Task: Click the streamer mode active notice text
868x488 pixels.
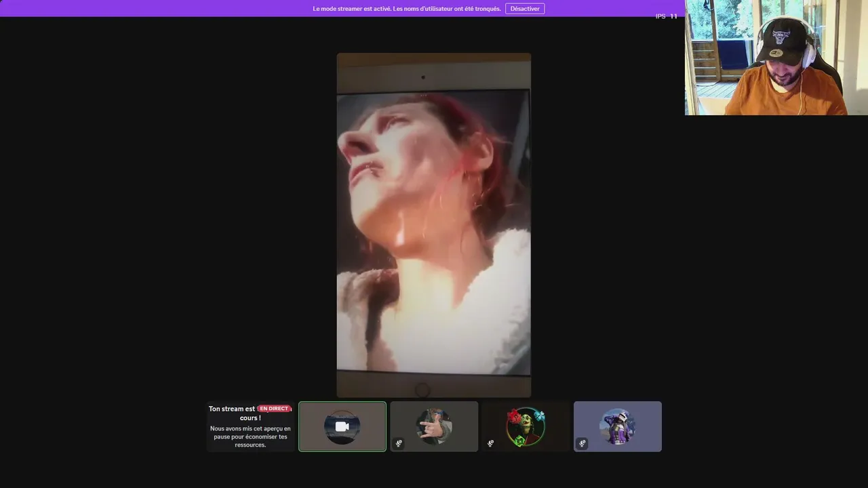Action: tap(407, 9)
